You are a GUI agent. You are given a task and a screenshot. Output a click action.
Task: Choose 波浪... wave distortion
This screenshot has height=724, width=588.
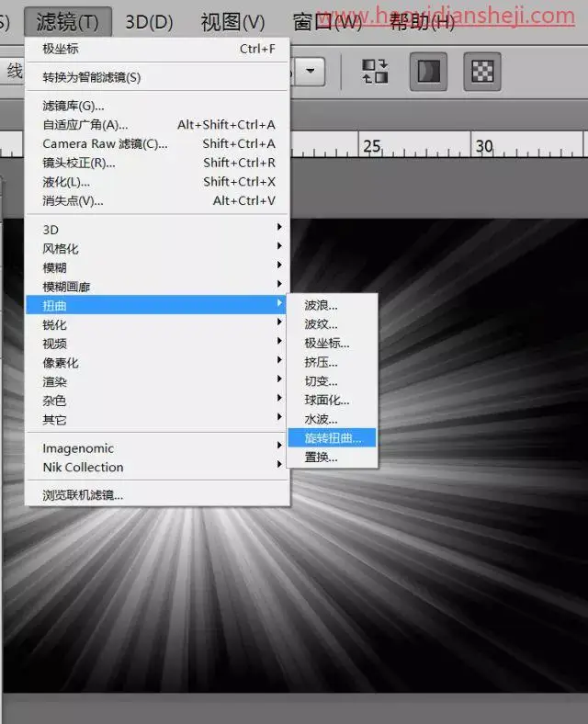tap(332, 305)
